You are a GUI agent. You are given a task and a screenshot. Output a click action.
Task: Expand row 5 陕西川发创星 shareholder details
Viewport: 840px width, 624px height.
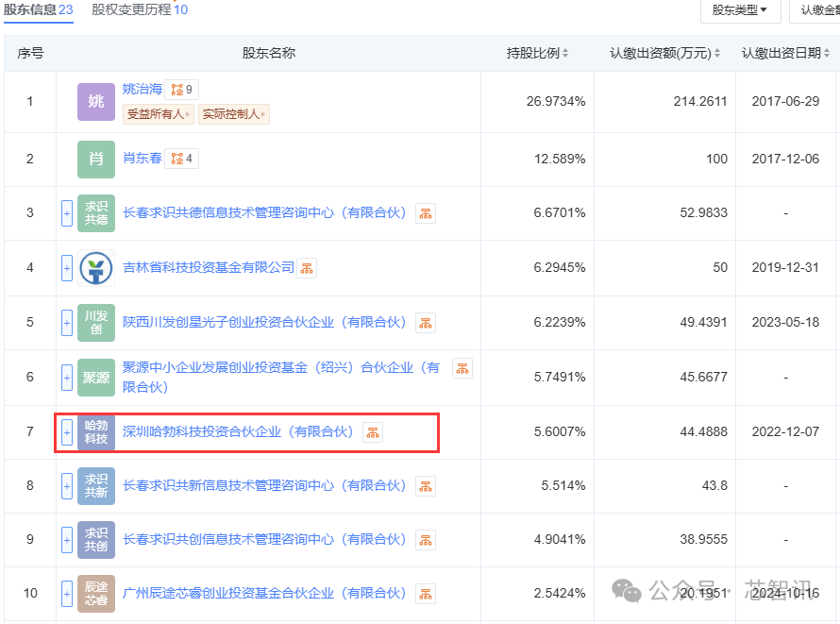coord(67,323)
